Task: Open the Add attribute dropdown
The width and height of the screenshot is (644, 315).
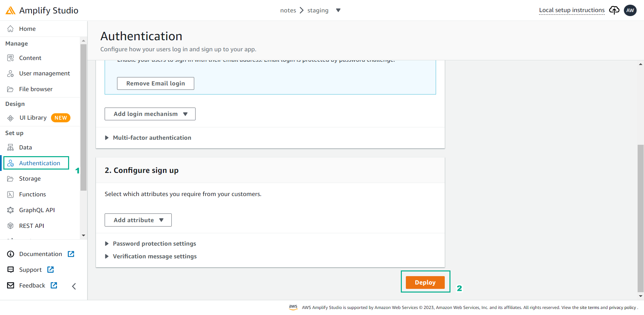Action: pyautogui.click(x=138, y=220)
